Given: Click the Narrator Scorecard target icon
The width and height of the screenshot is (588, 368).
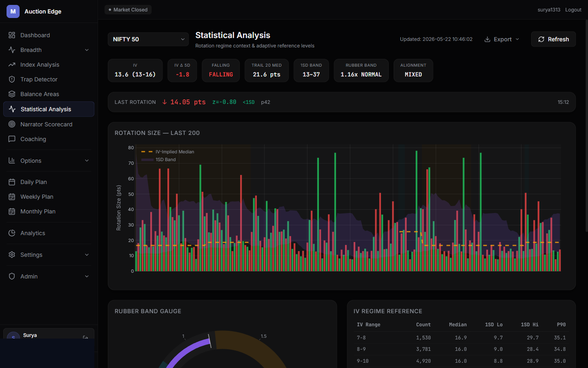Looking at the screenshot, I should [12, 124].
